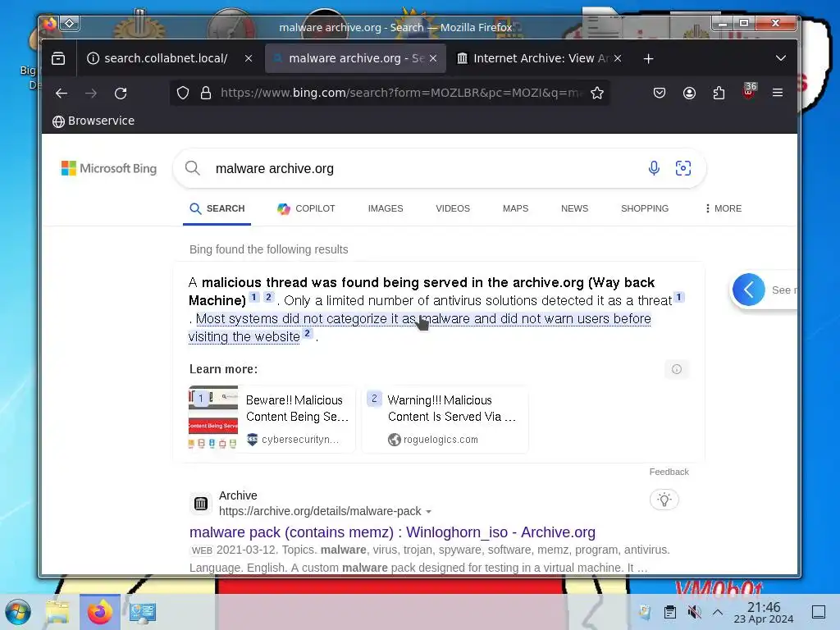This screenshot has width=840, height=630.
Task: Open the answer info circle icon
Action: point(677,369)
